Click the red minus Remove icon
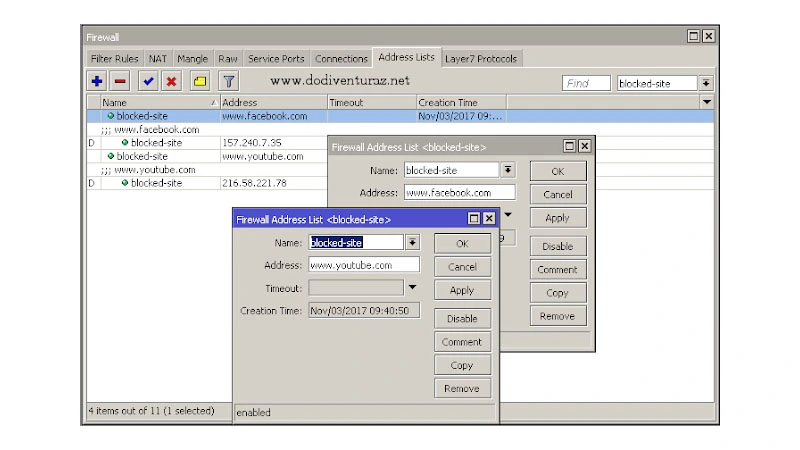Viewport: 800px width, 450px height. click(x=121, y=82)
